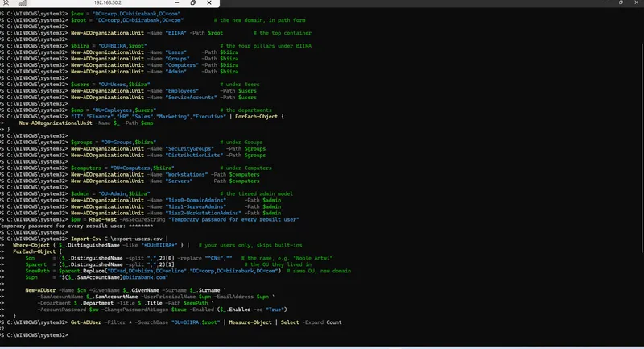Image resolution: width=644 pixels, height=349 pixels.
Task: Restore down the 192.168.50.2 remote session
Action: (x=193, y=3)
